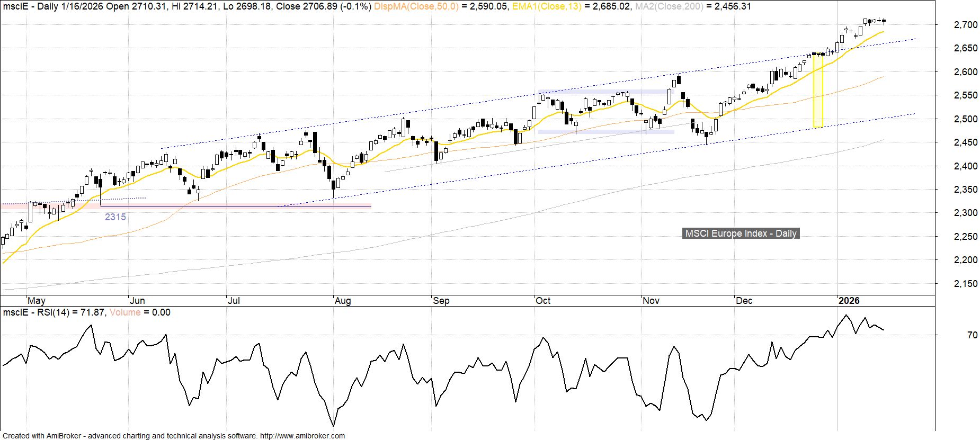Click the MSCI Europe Index - Daily label

(x=741, y=234)
